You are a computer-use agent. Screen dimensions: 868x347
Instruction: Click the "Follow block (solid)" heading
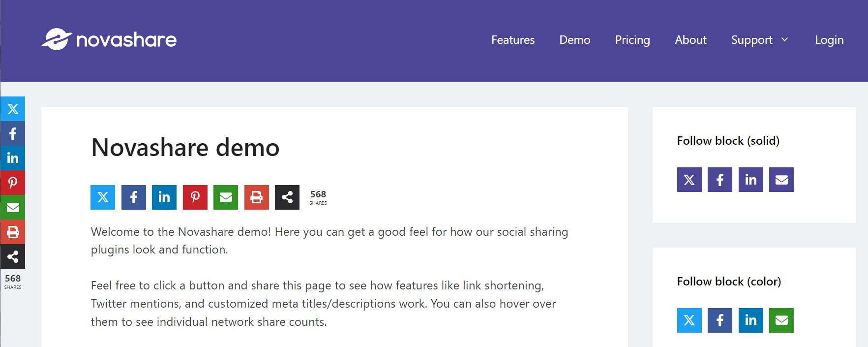click(x=728, y=141)
